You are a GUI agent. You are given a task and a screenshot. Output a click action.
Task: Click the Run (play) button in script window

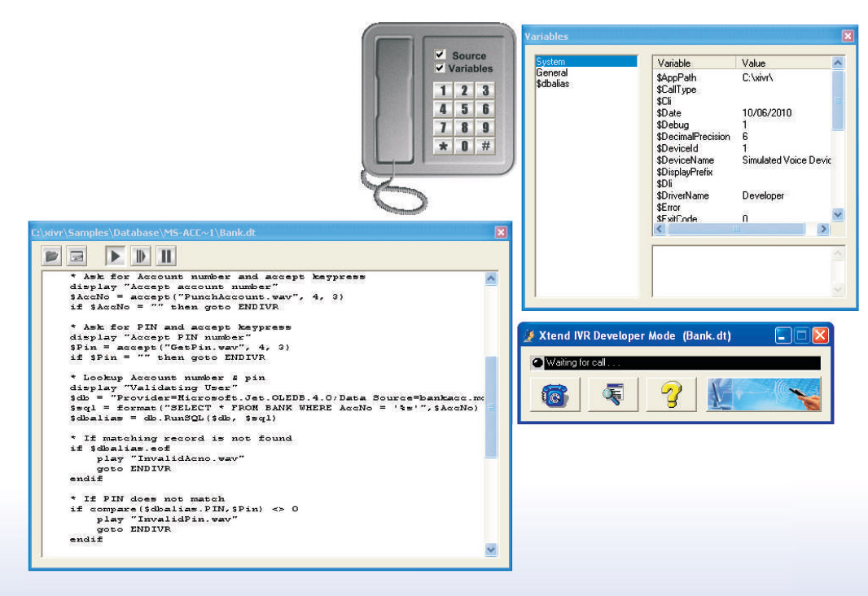pyautogui.click(x=116, y=256)
